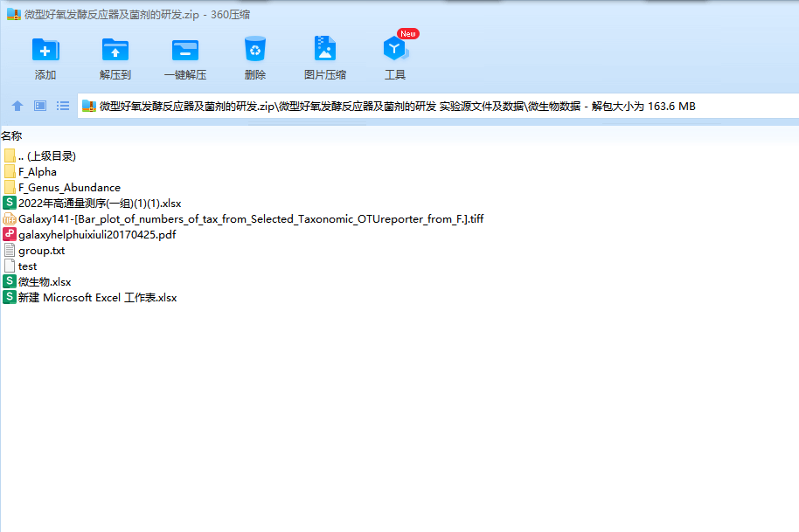
Task: Click the spreadsheet icon of 微生物.xlsx
Action: [9, 281]
